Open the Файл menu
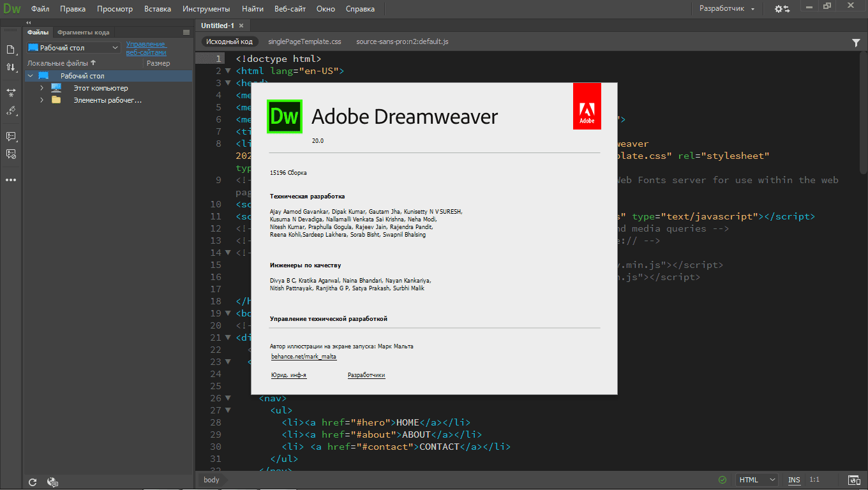868x490 pixels. tap(40, 9)
